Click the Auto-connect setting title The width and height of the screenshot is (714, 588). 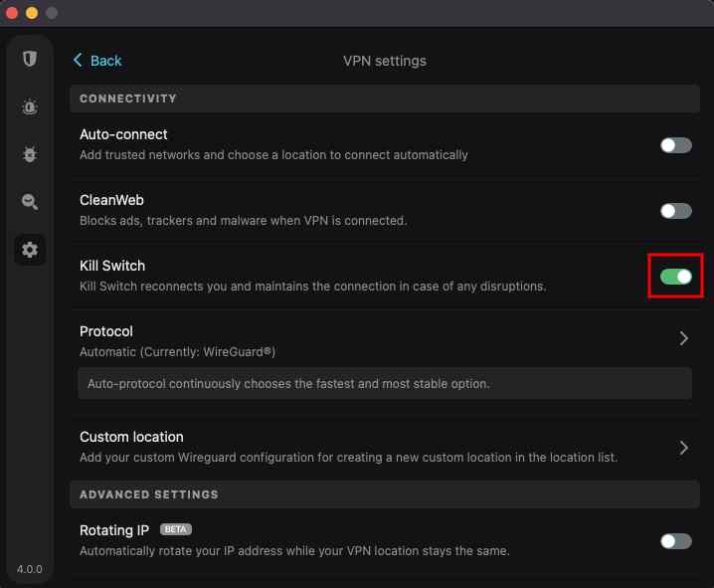click(123, 134)
